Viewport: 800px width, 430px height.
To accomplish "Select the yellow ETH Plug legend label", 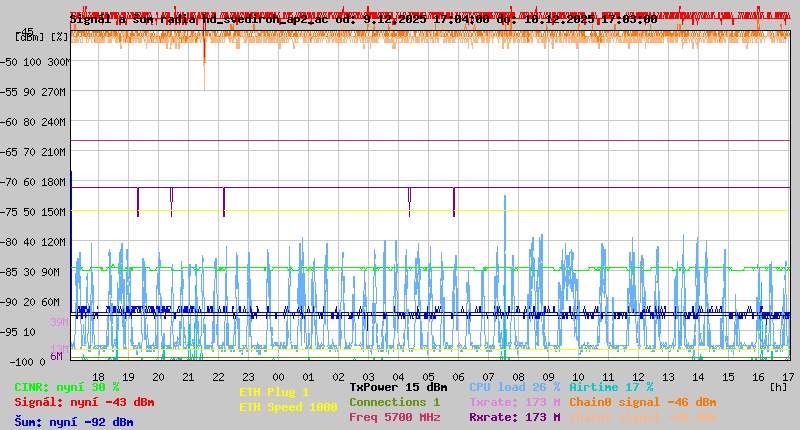I will point(274,392).
